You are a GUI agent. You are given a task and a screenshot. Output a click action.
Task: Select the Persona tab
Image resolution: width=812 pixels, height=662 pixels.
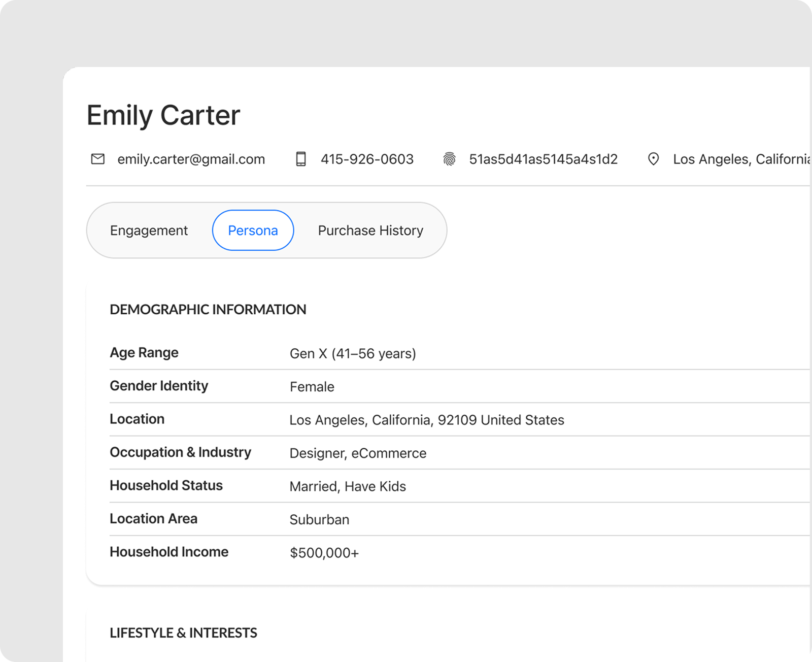tap(253, 230)
